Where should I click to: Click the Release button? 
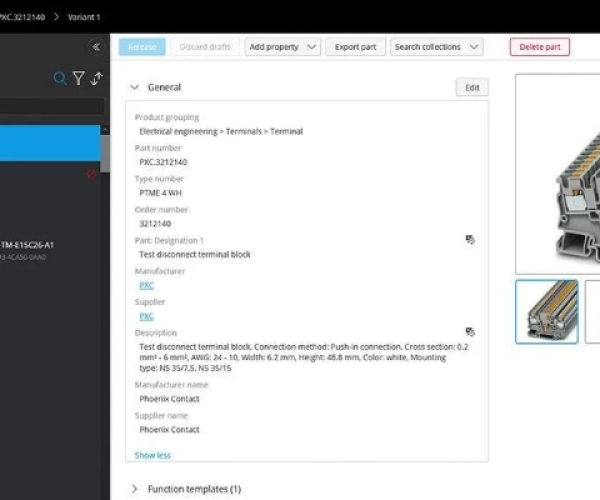point(142,47)
